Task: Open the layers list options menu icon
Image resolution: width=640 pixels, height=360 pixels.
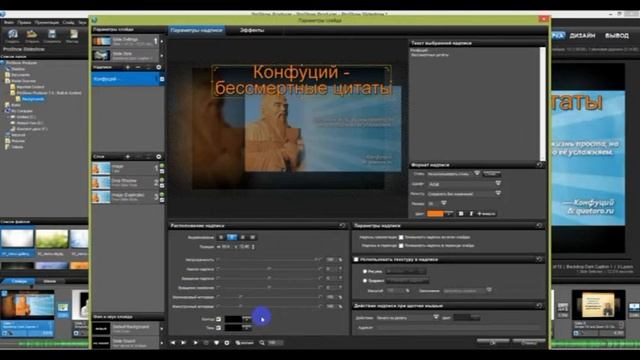Action: (x=158, y=156)
